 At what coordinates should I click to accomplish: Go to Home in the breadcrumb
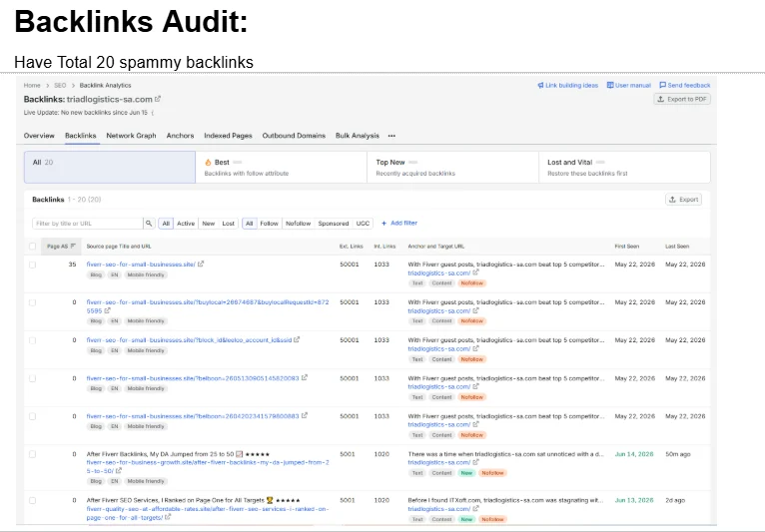[32, 85]
